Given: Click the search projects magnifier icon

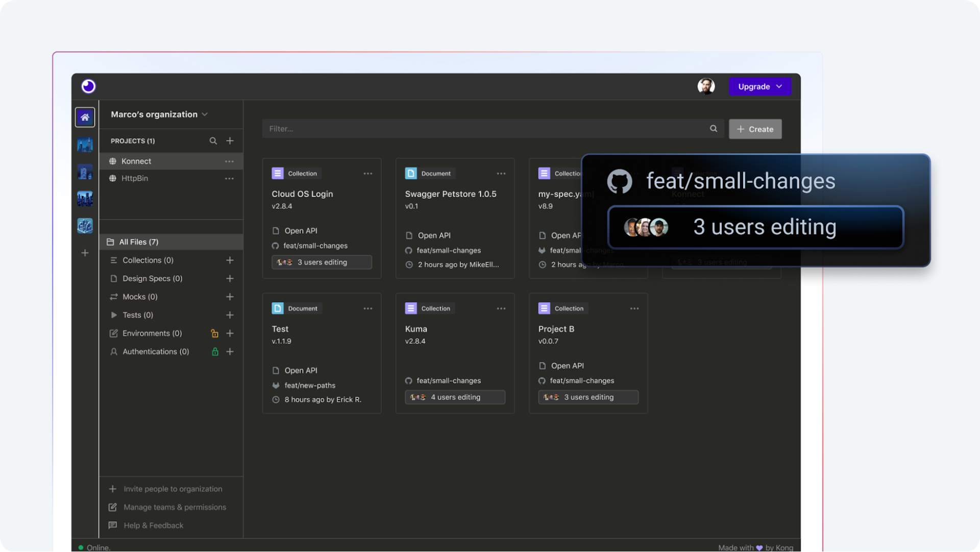Looking at the screenshot, I should coord(213,141).
